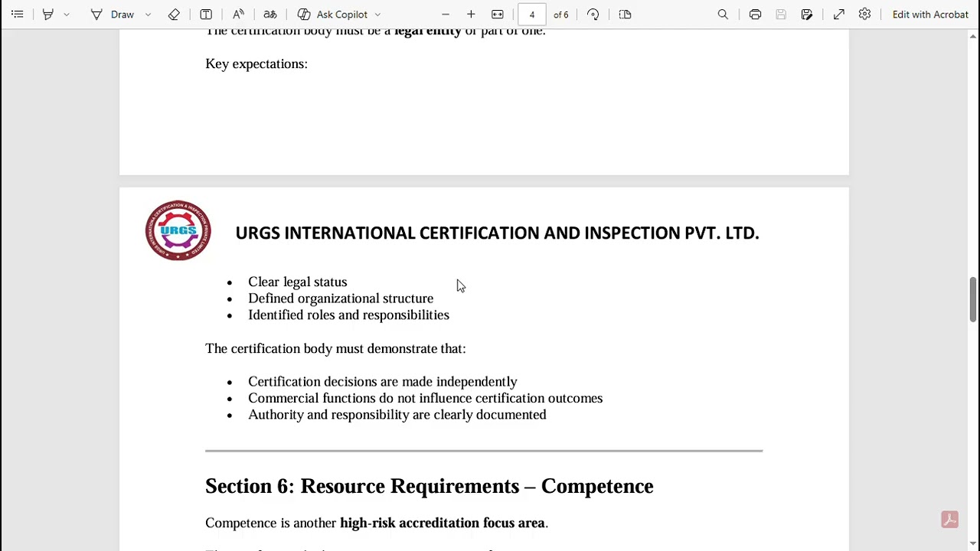Click 'Authority and responsibility are clearly documented'
980x551 pixels.
click(x=397, y=414)
